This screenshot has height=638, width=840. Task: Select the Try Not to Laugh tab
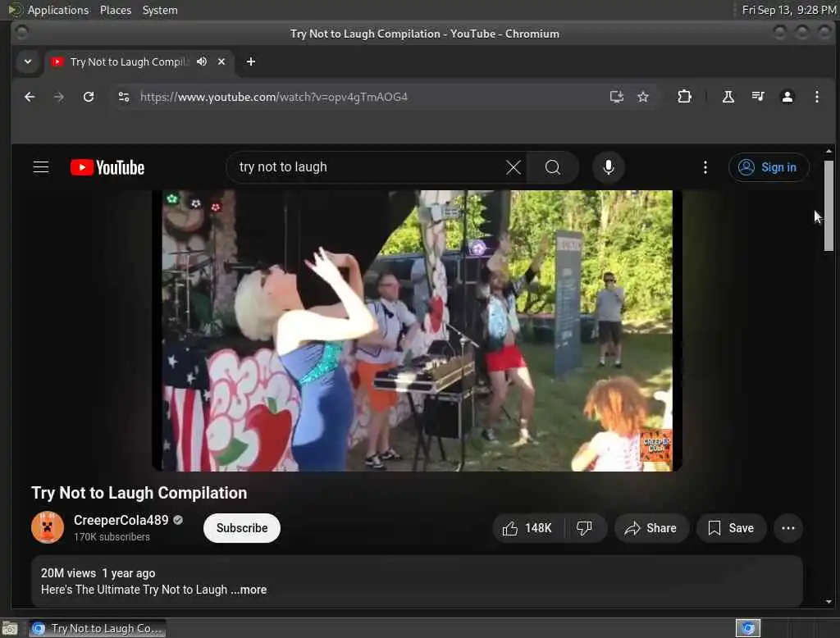[x=129, y=62]
